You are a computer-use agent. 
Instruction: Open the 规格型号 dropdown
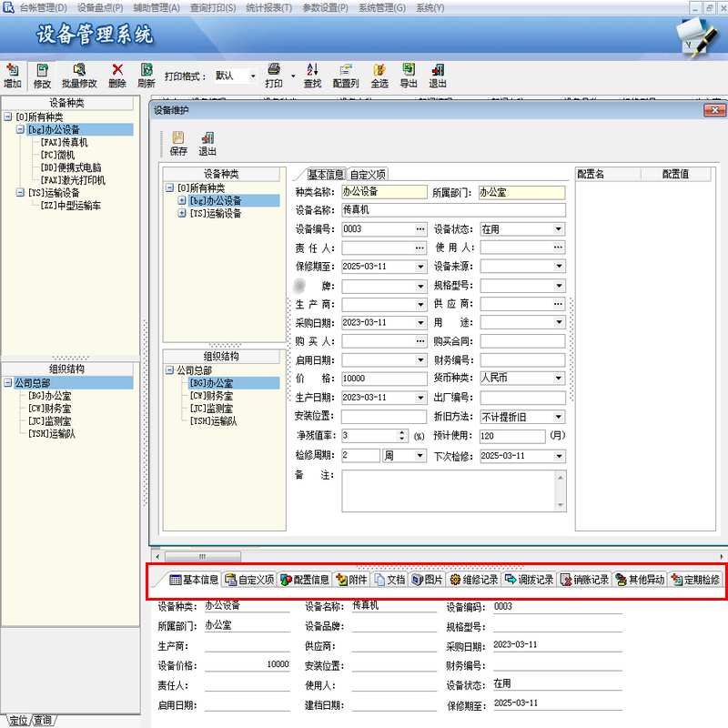tap(559, 286)
